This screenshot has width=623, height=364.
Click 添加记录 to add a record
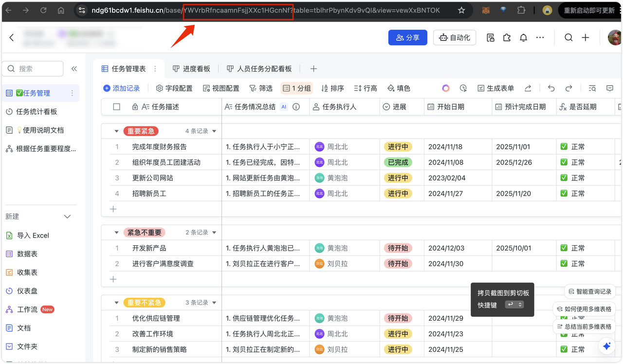coord(122,88)
